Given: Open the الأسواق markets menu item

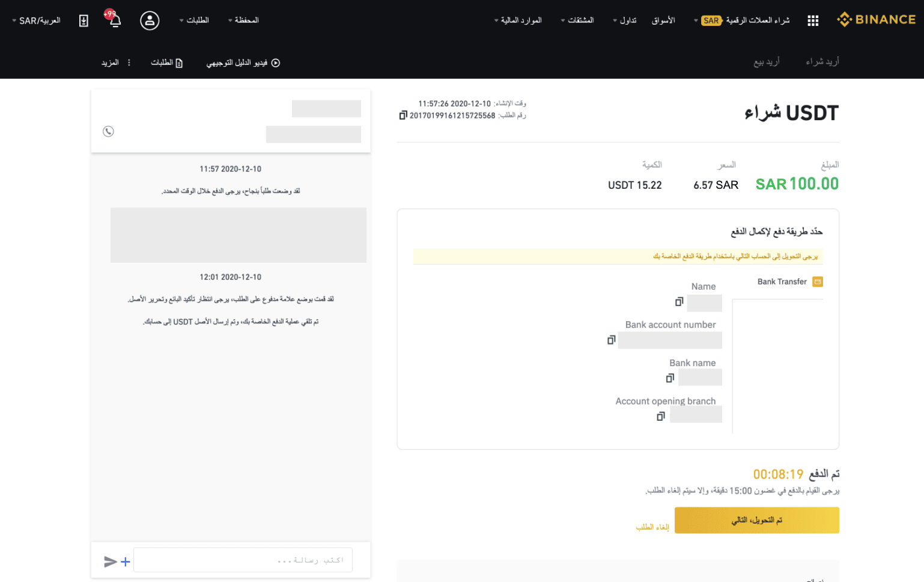Looking at the screenshot, I should pyautogui.click(x=663, y=20).
